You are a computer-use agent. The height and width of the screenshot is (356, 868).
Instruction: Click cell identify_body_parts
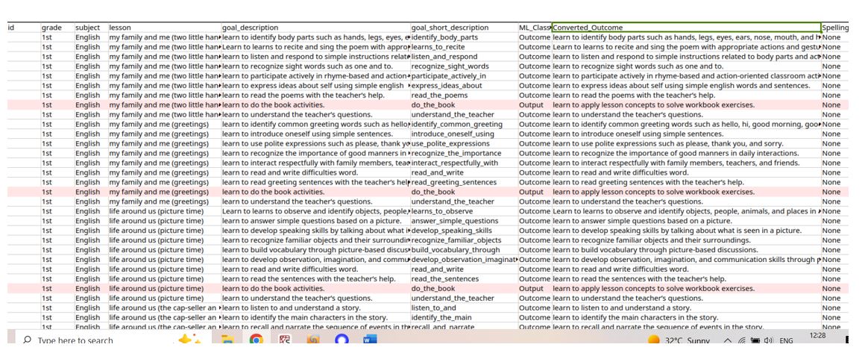tap(464, 37)
